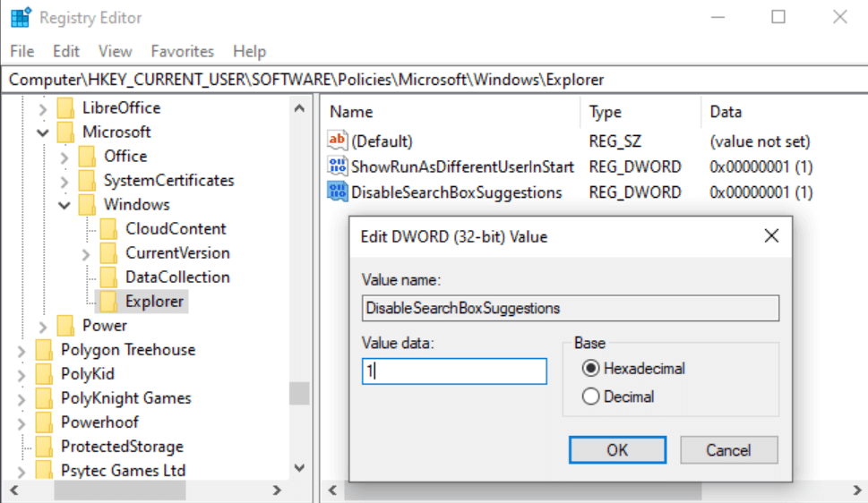Click the ProtectedStorage folder icon
Screen dimensions: 868x503
click(44, 447)
